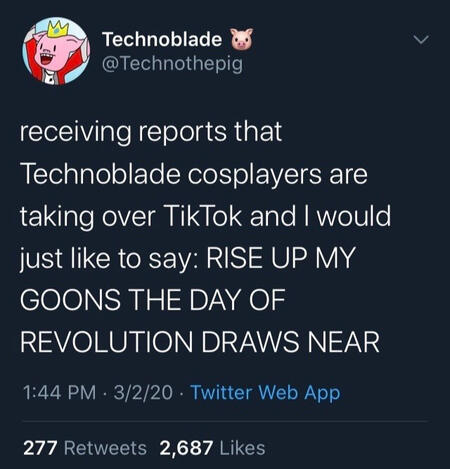450x469 pixels.
Task: Open Technoblade's pig avatar profile picture
Action: point(56,51)
